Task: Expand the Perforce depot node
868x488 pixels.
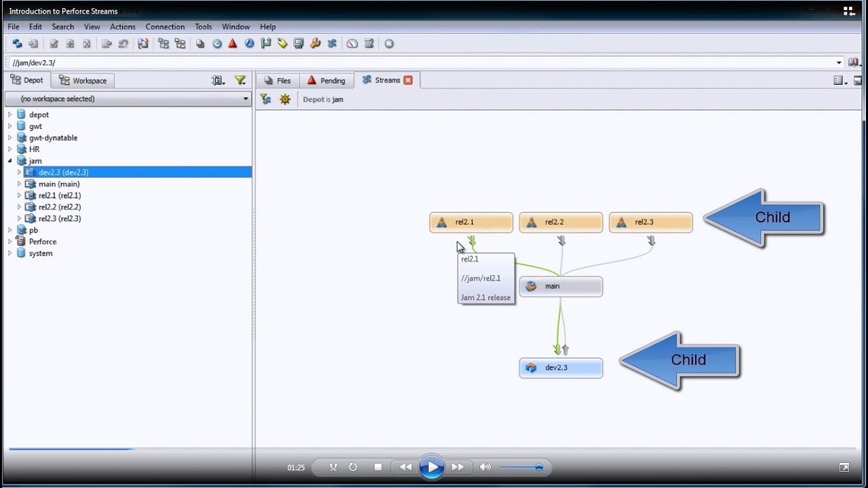Action: 9,241
